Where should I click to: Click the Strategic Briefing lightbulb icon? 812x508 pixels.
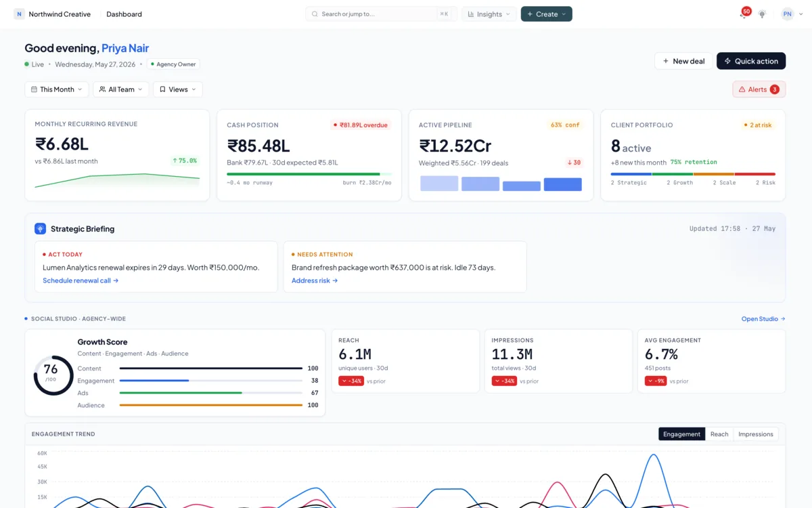coord(40,229)
